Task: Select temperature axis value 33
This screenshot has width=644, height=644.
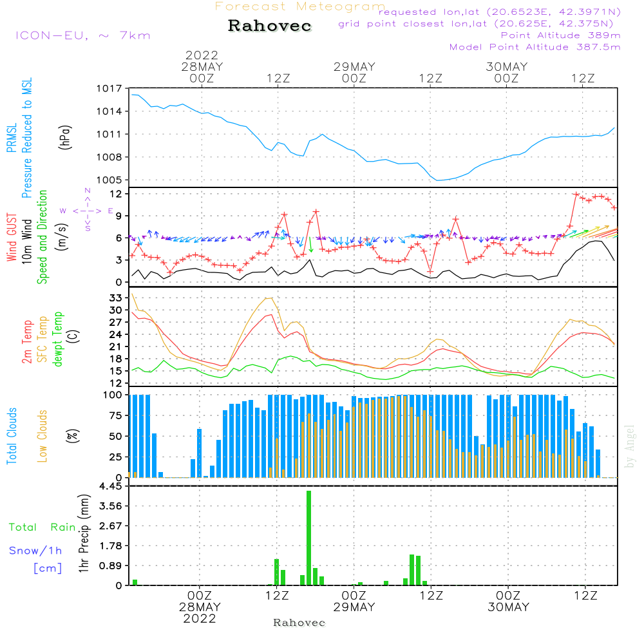Action: coord(116,298)
